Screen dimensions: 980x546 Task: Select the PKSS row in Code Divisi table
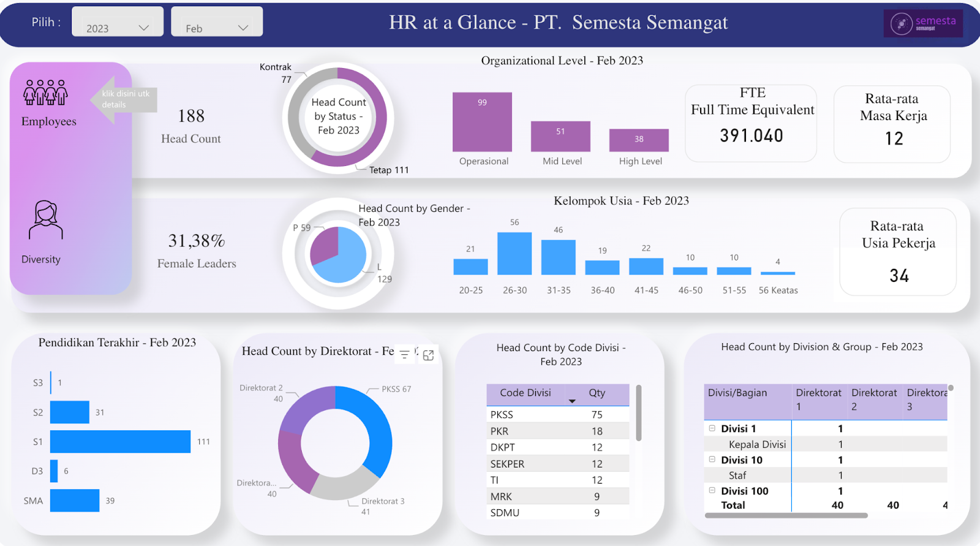(x=558, y=415)
